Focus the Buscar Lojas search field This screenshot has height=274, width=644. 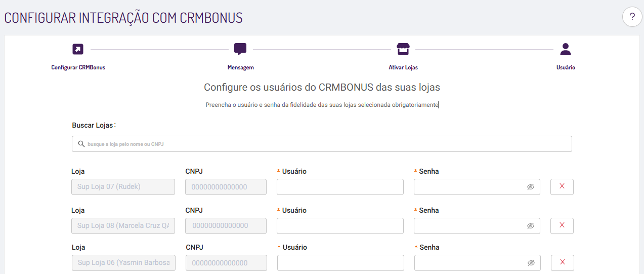[x=322, y=144]
